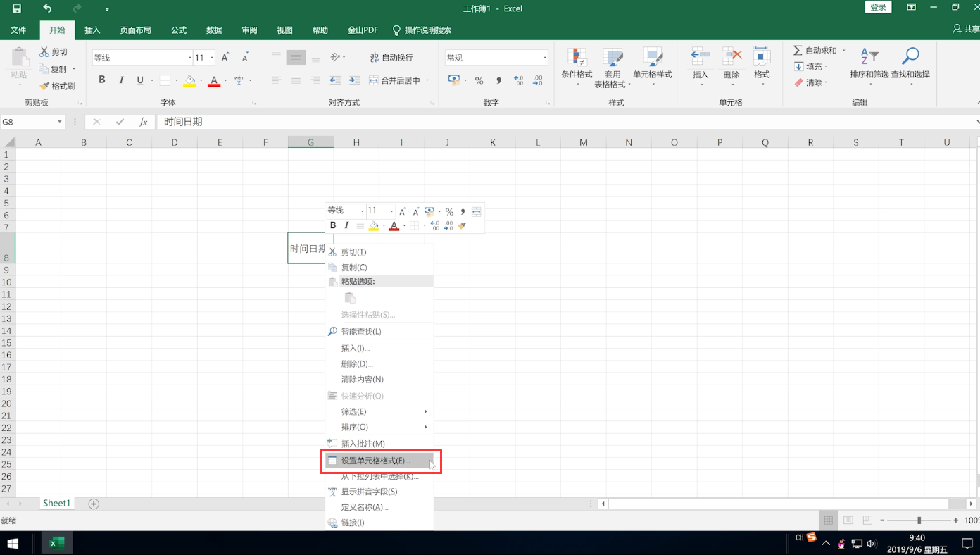This screenshot has width=980, height=555.
Task: Click the Cut (剪切) ribbon button
Action: tap(54, 52)
